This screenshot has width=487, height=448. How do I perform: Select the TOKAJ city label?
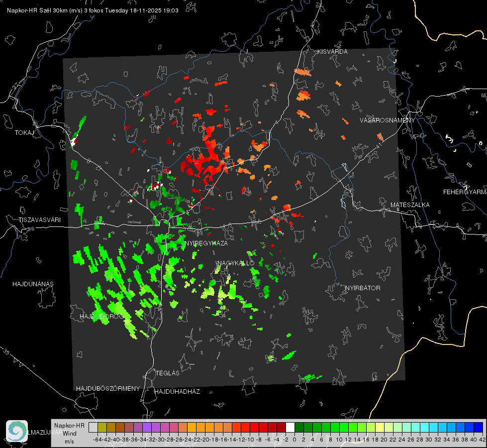click(x=24, y=133)
